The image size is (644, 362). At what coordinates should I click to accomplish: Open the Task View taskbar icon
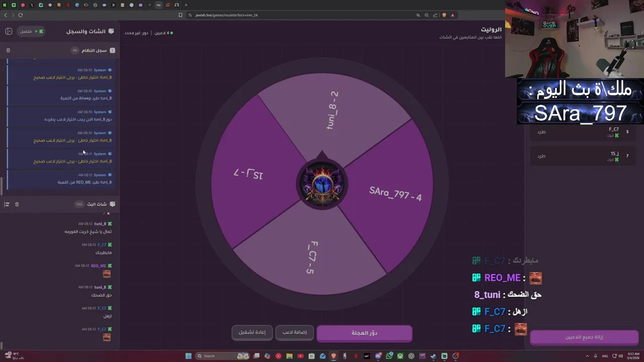tap(257, 356)
